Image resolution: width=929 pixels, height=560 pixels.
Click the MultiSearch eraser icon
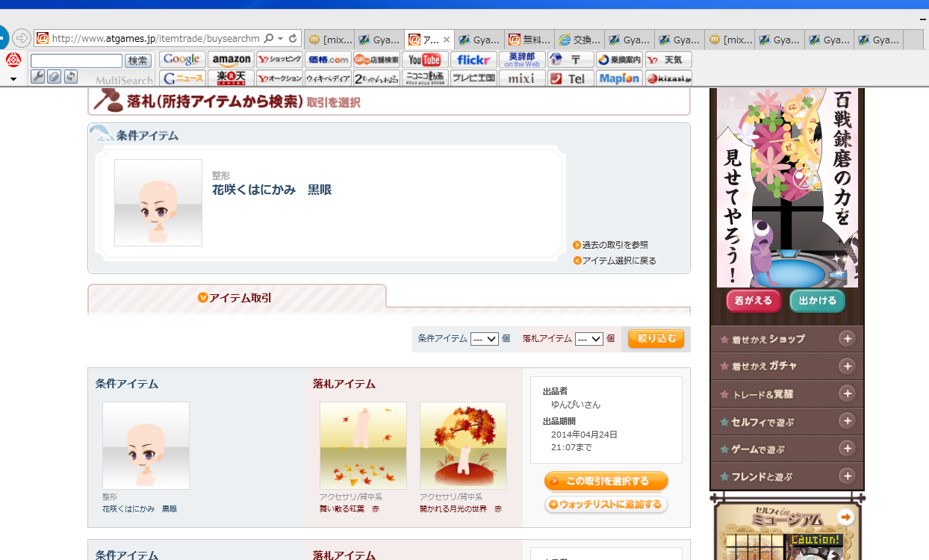click(54, 76)
